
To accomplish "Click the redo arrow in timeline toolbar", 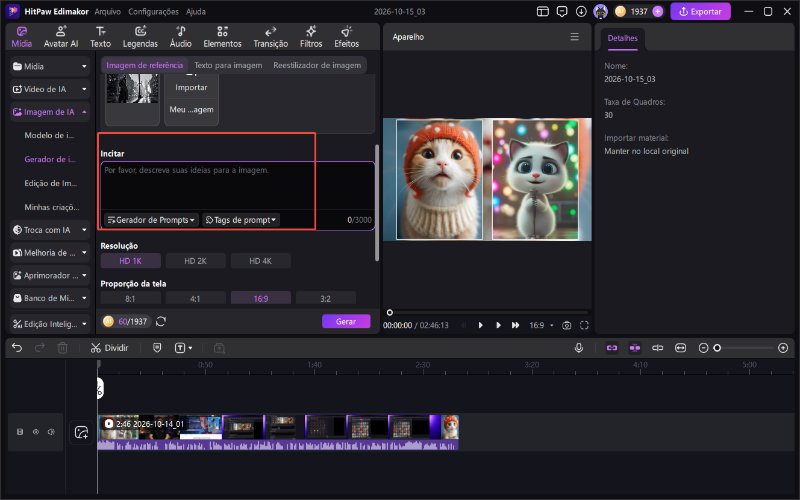I will coord(40,348).
